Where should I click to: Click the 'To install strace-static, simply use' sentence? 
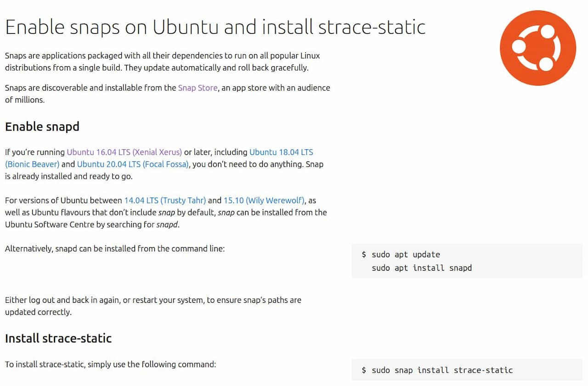pyautogui.click(x=110, y=365)
